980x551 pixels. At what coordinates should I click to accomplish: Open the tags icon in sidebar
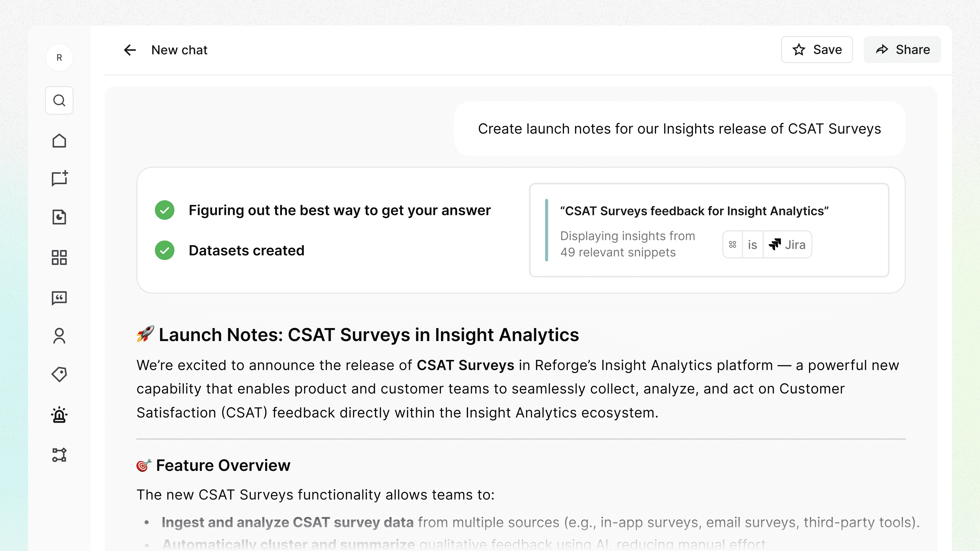click(x=59, y=374)
